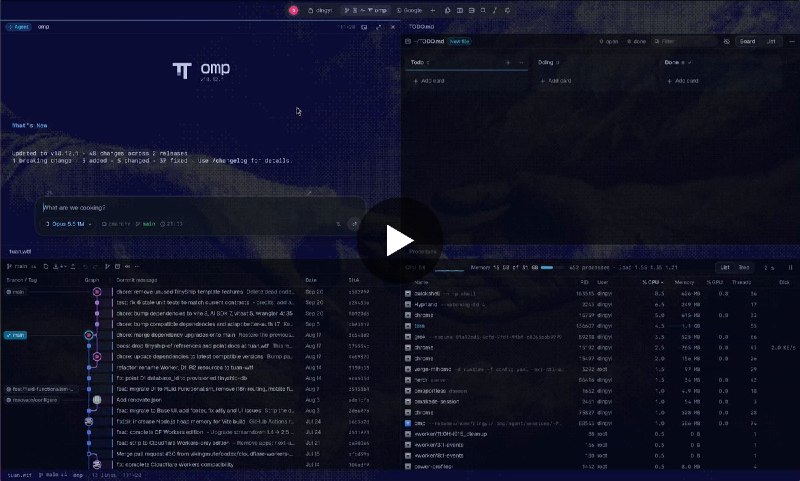Click the pink avatar icon in top bar

point(293,10)
